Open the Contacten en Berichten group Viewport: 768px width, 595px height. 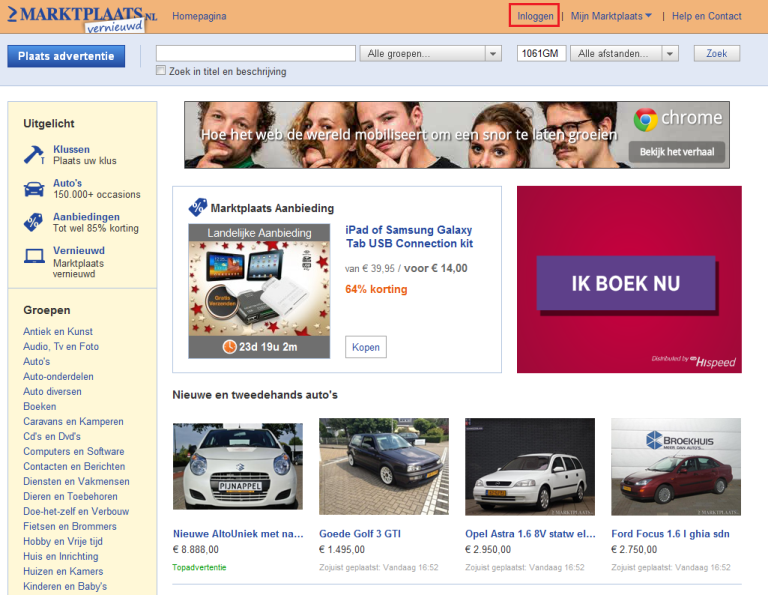coord(74,467)
